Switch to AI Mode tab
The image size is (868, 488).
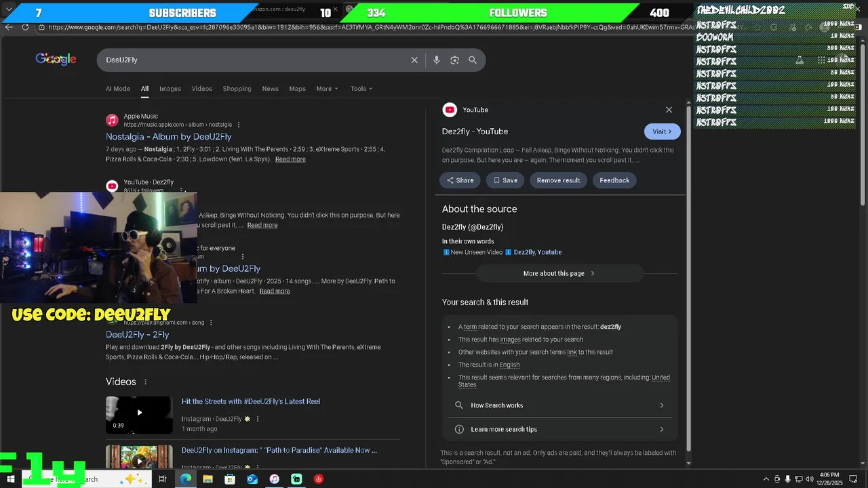click(x=117, y=89)
